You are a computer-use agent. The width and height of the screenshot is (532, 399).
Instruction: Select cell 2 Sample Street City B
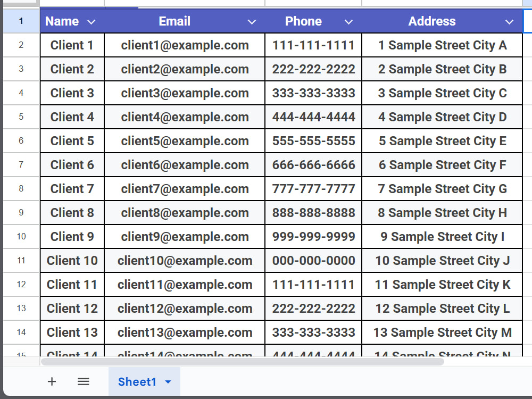tap(442, 69)
